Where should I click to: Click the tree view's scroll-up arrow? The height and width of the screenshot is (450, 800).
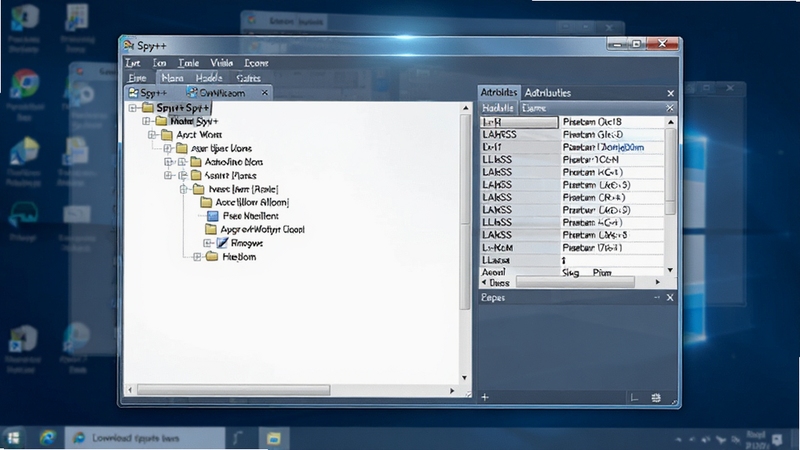465,108
